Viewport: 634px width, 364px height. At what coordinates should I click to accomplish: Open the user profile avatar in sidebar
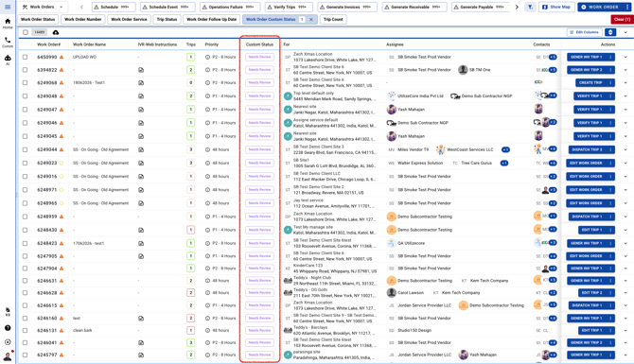[x=8, y=355]
